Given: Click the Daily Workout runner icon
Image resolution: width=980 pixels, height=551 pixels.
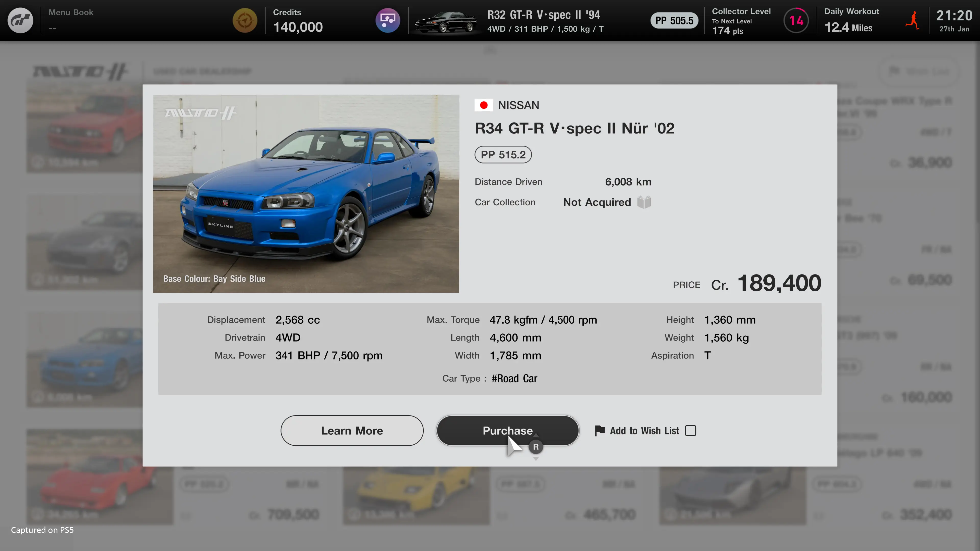Looking at the screenshot, I should (x=912, y=20).
